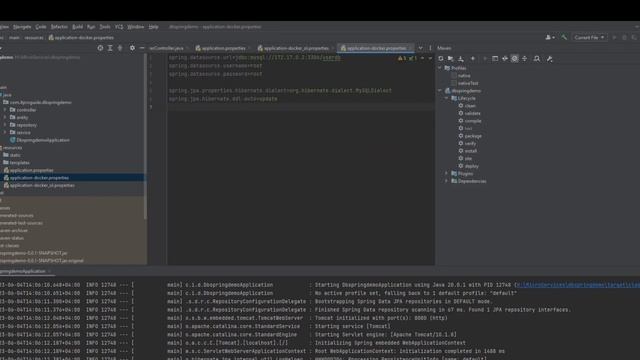Open Maven Analyze Dependencies search icon
The height and width of the screenshot is (360, 640).
pyautogui.click(x=537, y=59)
